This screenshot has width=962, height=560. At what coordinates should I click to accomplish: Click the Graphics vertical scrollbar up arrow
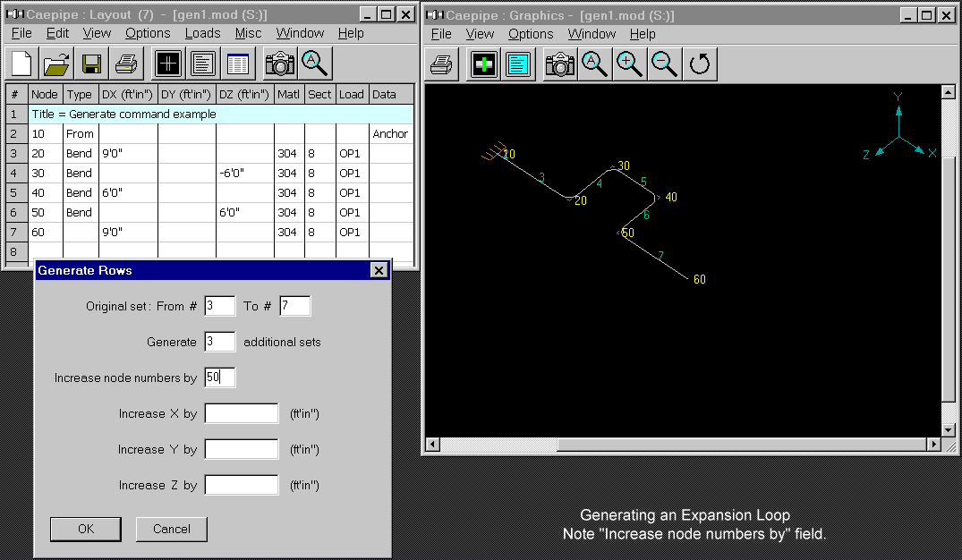949,92
